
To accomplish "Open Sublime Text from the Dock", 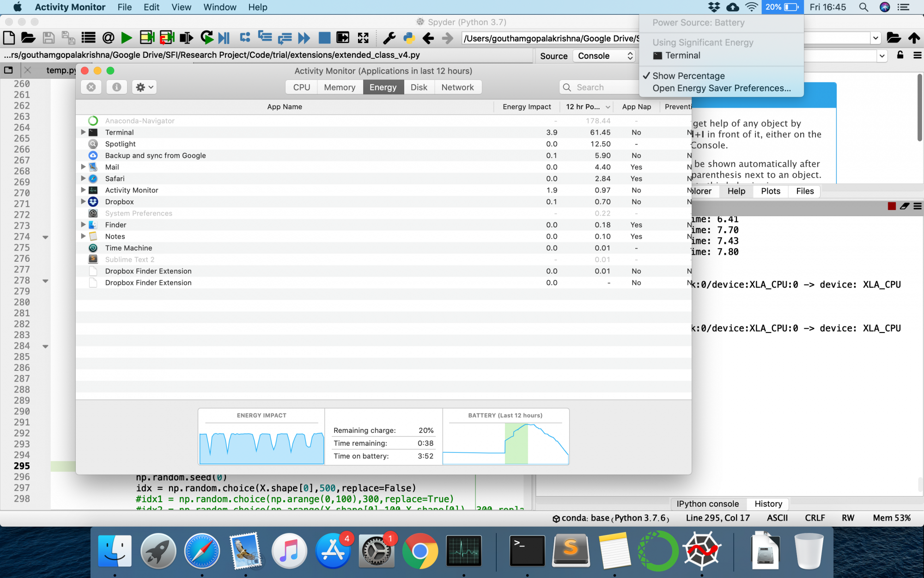I will click(571, 550).
